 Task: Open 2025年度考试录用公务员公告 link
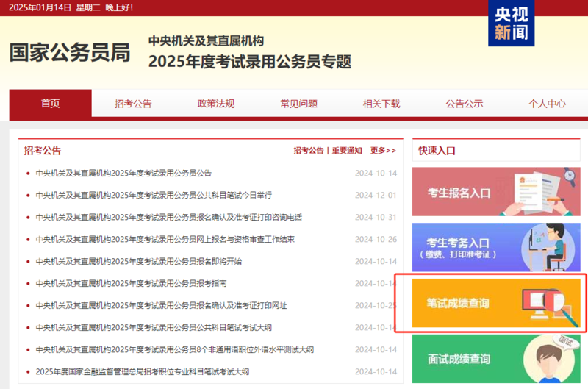click(x=123, y=174)
